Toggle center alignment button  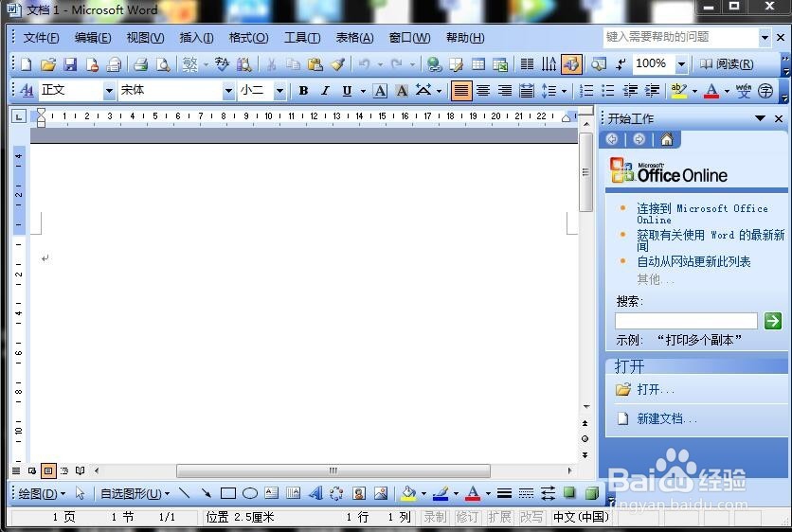[483, 91]
